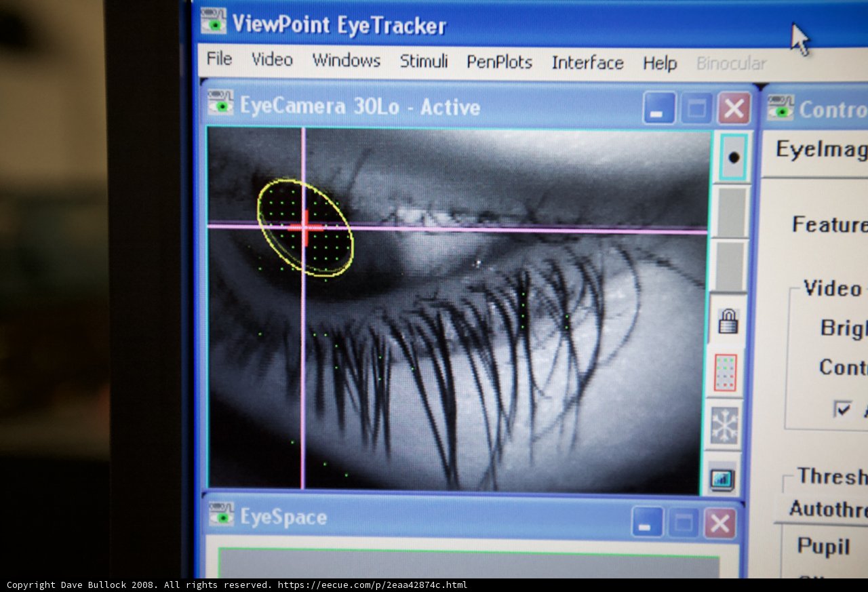Open the Interface menu
This screenshot has width=868, height=592.
point(587,63)
